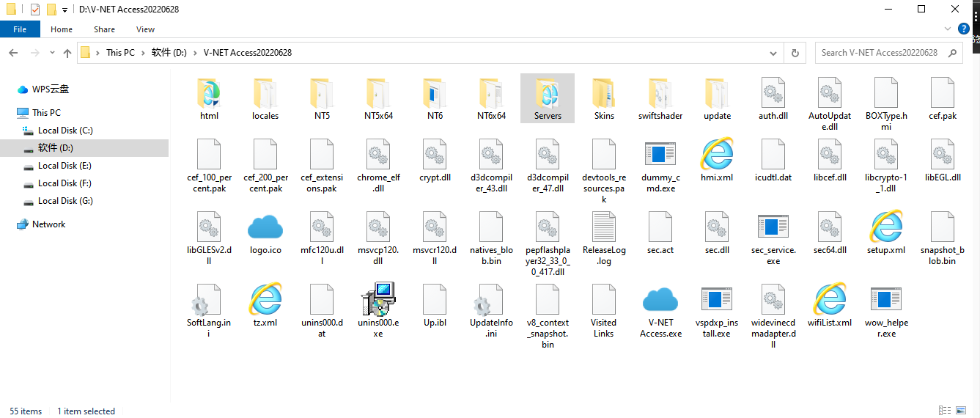
Task: Select the logo.ico cloud icon
Action: (265, 232)
